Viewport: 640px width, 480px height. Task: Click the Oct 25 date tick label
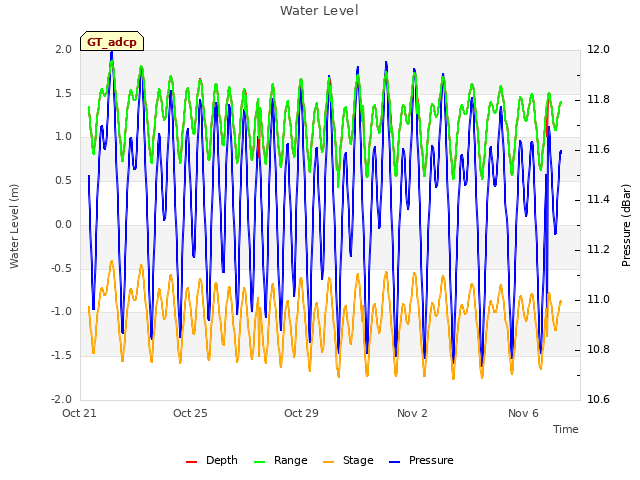190,413
